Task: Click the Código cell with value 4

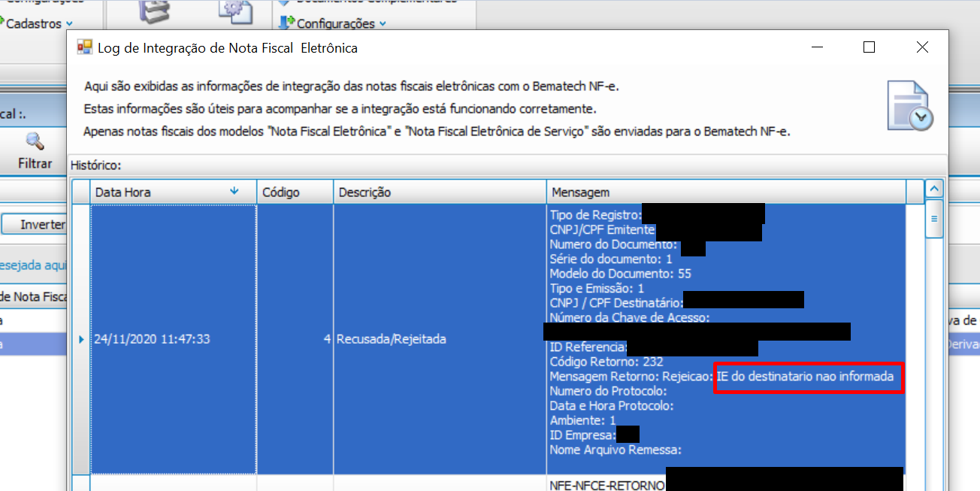Action: [x=295, y=339]
